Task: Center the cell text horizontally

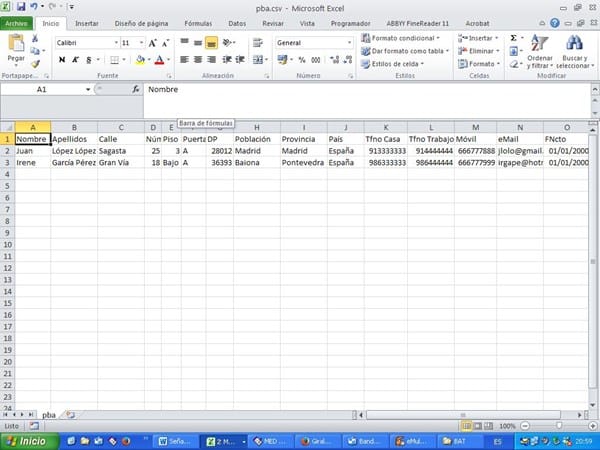Action: tap(198, 60)
